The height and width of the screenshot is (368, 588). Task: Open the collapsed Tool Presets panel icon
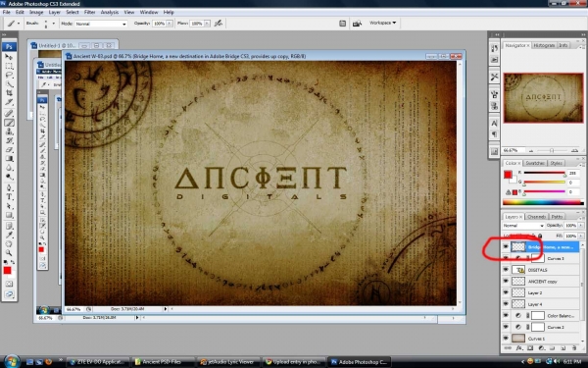point(494,77)
